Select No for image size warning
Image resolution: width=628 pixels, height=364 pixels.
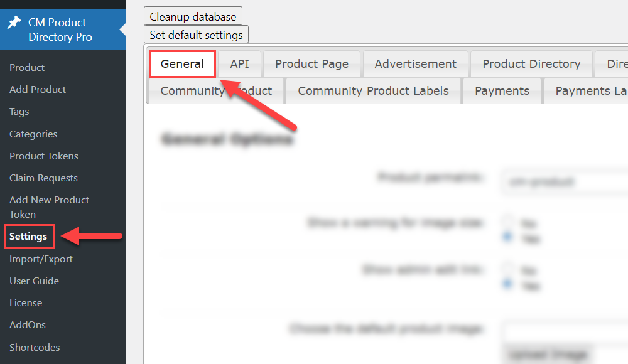point(508,221)
